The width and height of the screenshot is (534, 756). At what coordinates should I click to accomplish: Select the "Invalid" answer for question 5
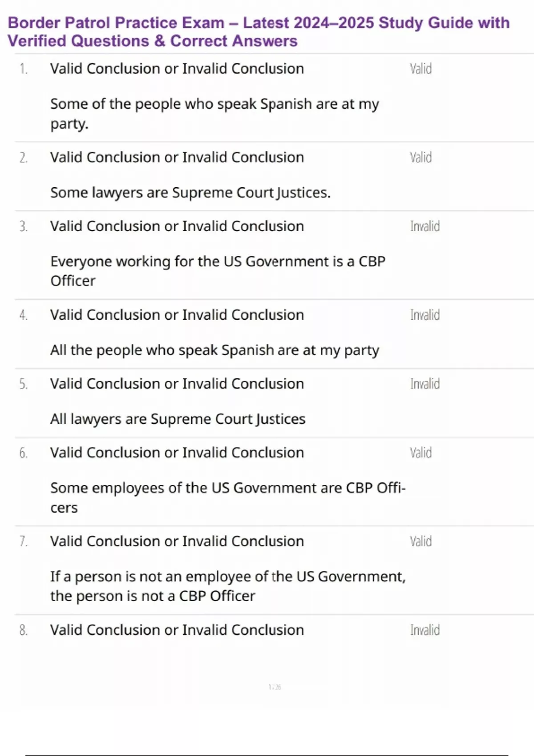(x=425, y=384)
